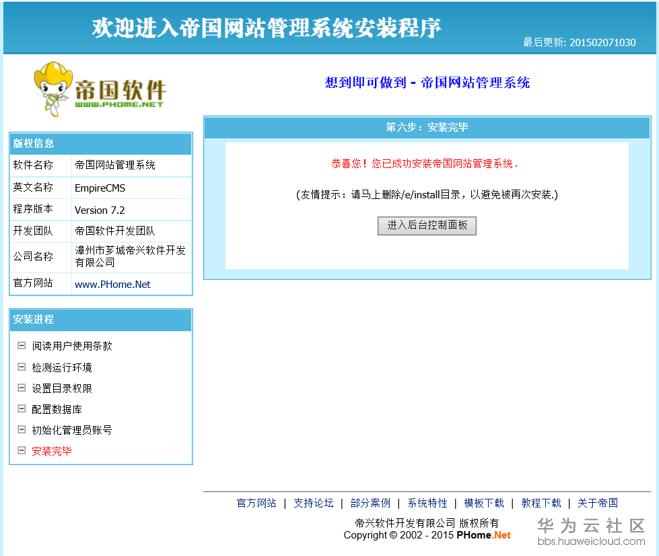Click the 最后更新: 201502071030 text
The image size is (659, 556).
[579, 42]
